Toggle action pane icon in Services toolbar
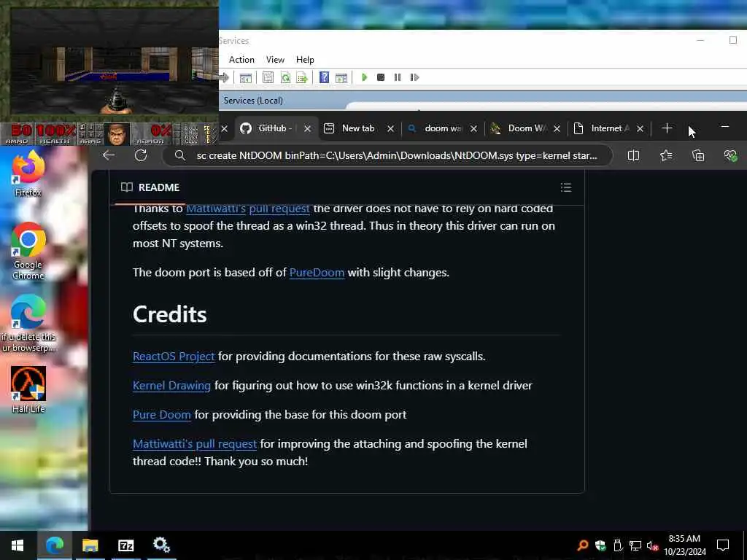747x560 pixels. coord(341,78)
